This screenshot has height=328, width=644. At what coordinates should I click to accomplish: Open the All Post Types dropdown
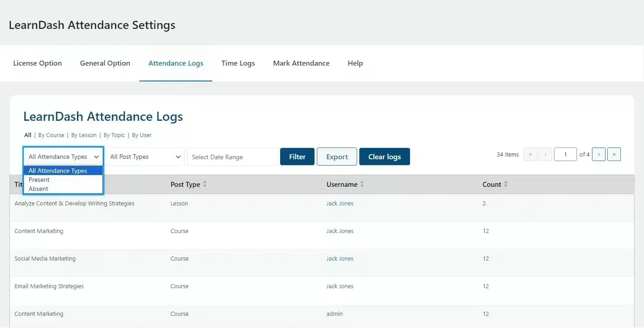pyautogui.click(x=145, y=157)
